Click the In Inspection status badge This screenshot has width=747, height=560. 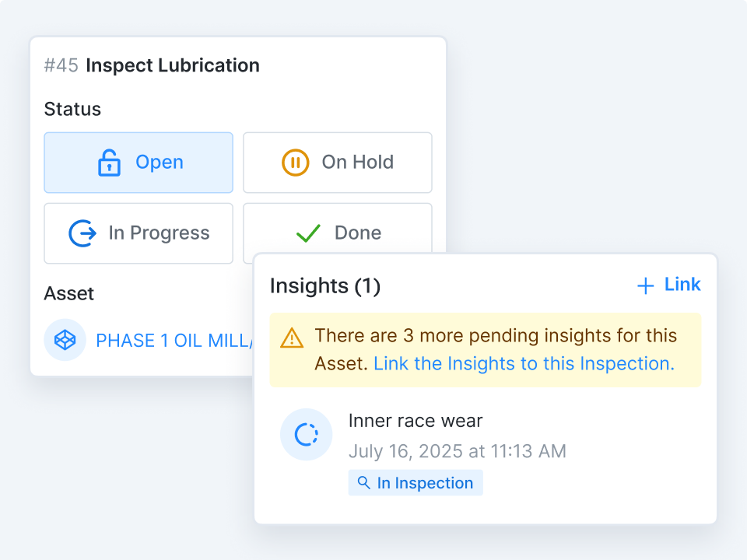point(416,483)
